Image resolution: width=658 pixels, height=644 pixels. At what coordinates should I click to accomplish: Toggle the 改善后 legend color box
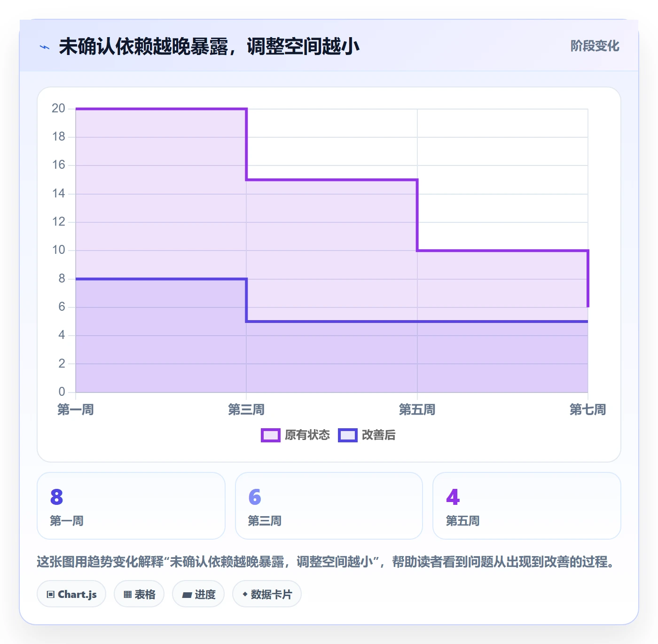(347, 435)
